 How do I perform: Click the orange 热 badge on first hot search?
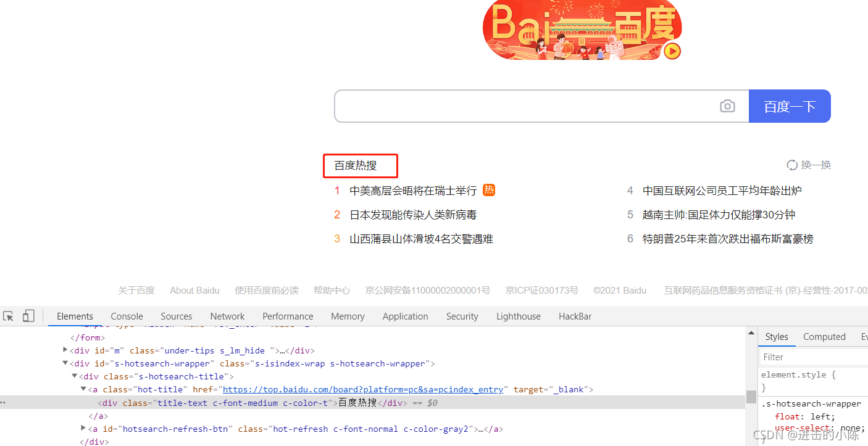(x=489, y=190)
